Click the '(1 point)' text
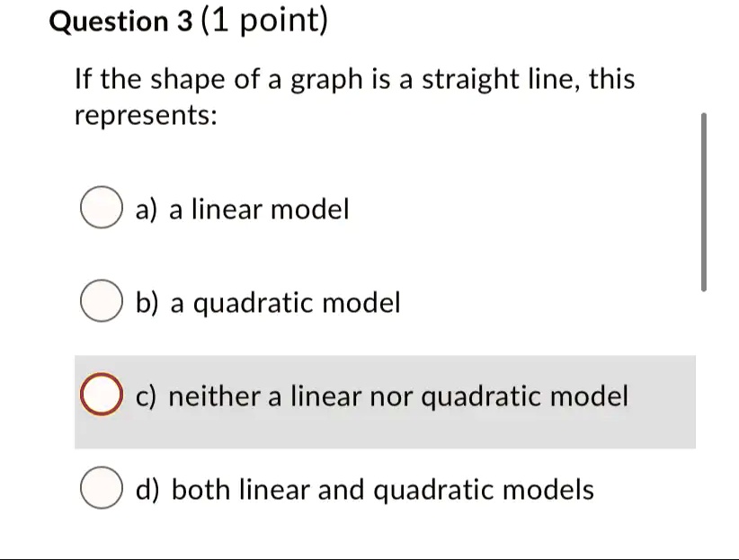This screenshot has height=560, width=739. 265,21
